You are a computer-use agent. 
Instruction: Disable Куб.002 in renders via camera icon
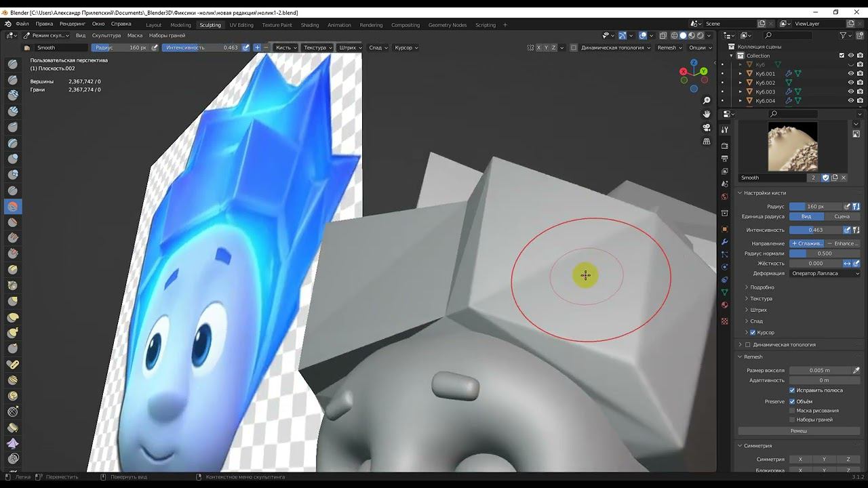(x=859, y=83)
